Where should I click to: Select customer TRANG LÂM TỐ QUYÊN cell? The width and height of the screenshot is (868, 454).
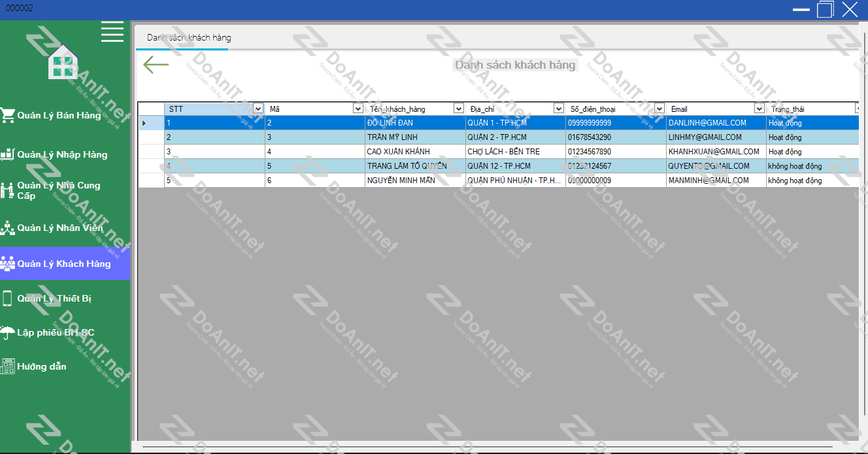pos(415,166)
